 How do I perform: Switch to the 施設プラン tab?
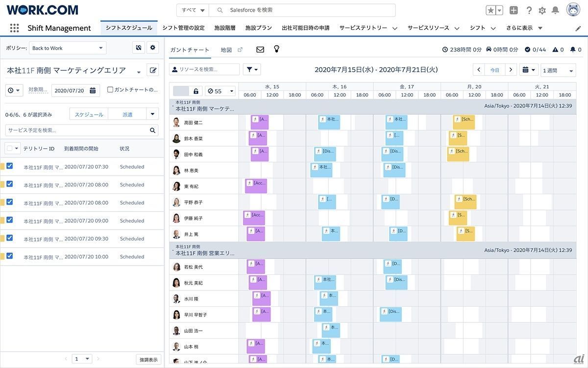pos(258,28)
